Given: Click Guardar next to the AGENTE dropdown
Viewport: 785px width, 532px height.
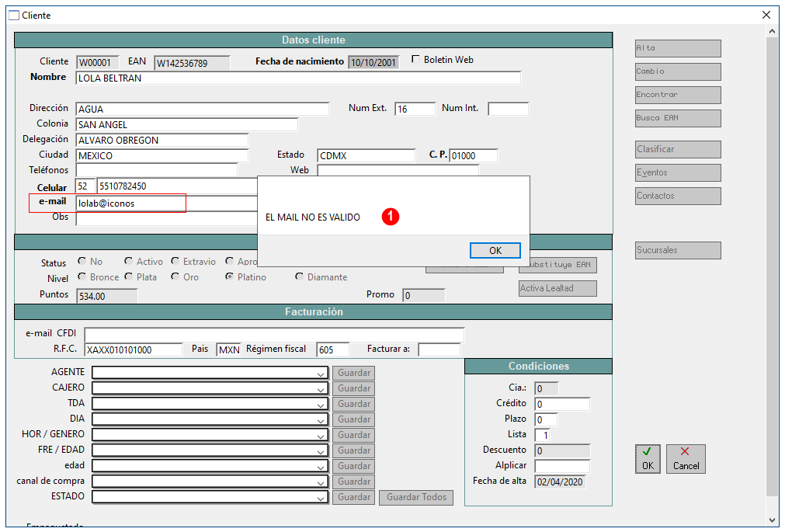Looking at the screenshot, I should (353, 374).
